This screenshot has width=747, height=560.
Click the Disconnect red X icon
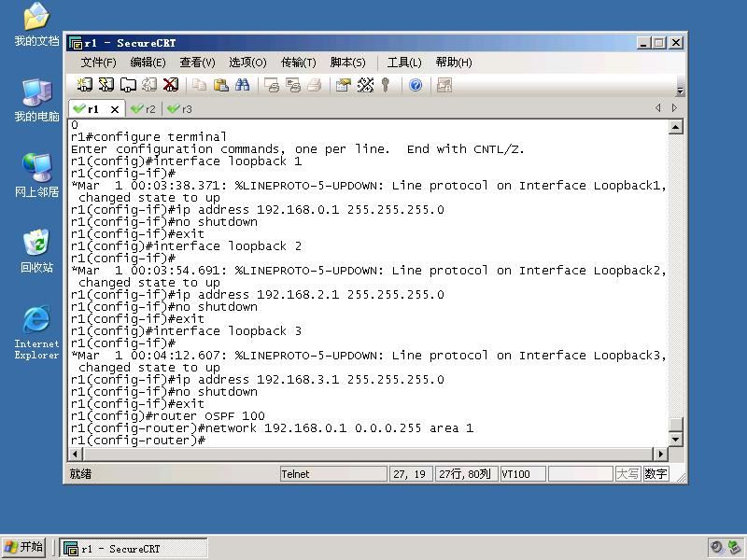click(x=171, y=85)
